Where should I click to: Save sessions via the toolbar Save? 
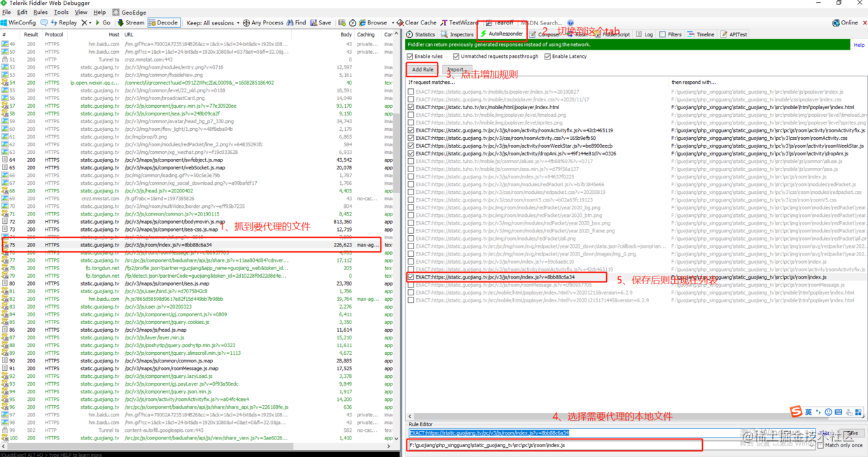[320, 22]
